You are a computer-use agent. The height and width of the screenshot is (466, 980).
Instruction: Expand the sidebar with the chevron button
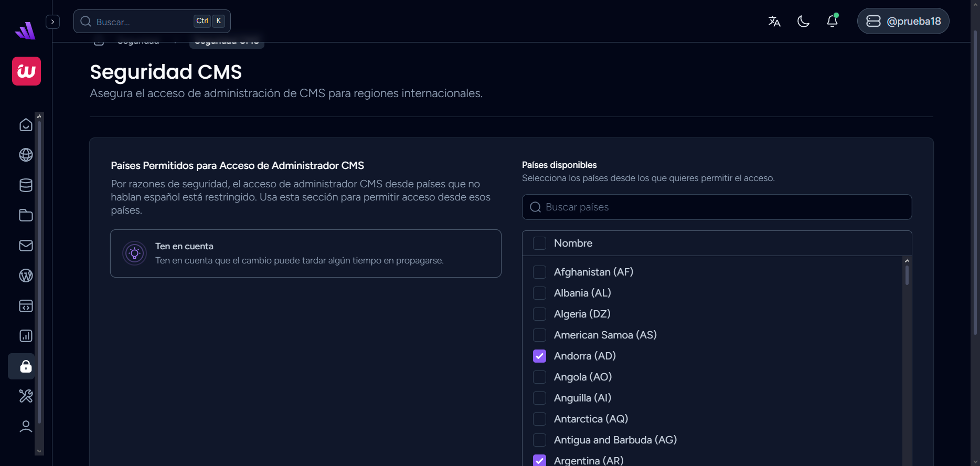[x=52, y=22]
